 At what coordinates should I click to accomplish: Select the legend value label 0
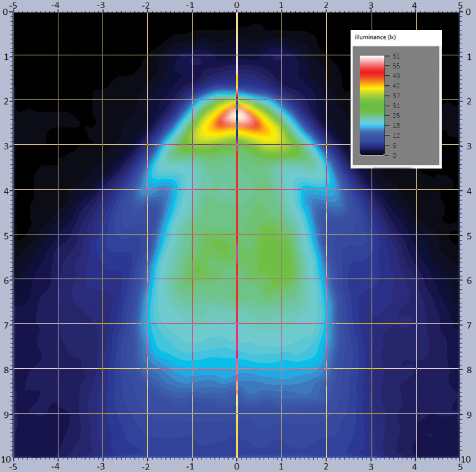(394, 155)
